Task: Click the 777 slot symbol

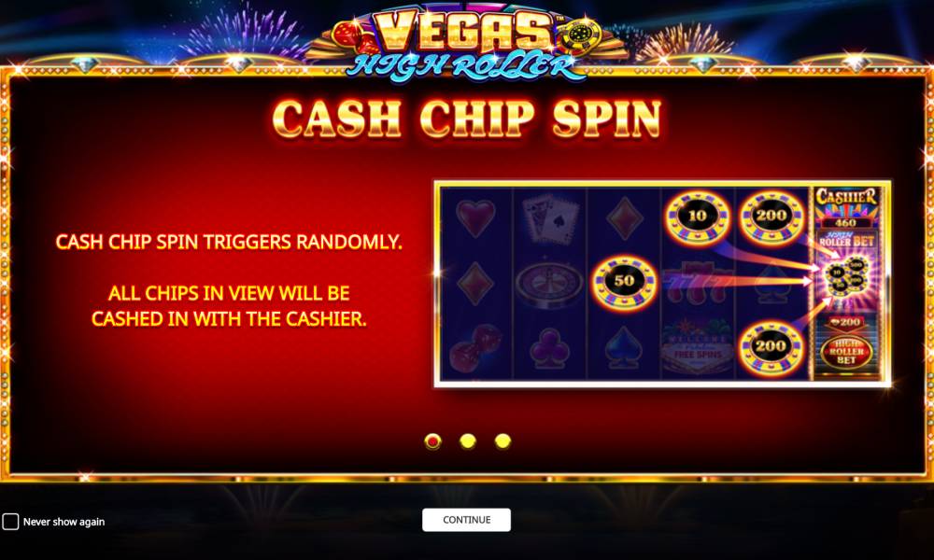Action: 698,284
